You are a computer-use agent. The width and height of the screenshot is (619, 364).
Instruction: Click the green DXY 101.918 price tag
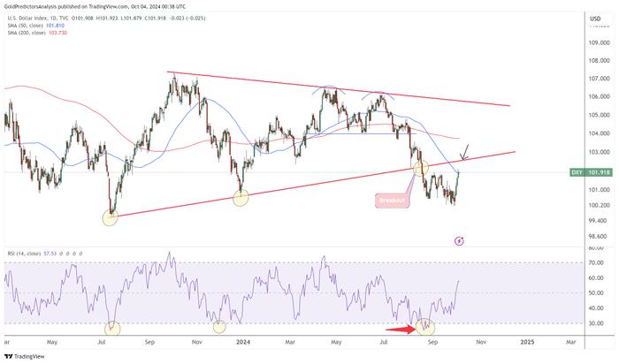591,173
